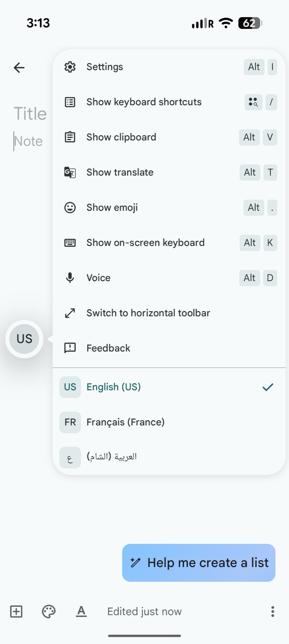Open the Feedback option

[108, 348]
